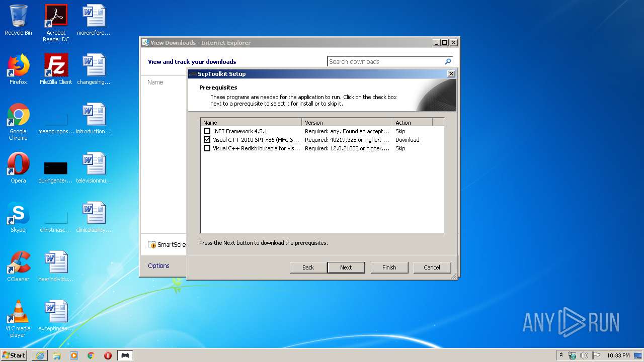Viewport: 644px width, 362px height.
Task: Open Internet Explorer in the taskbar
Action: 40,355
